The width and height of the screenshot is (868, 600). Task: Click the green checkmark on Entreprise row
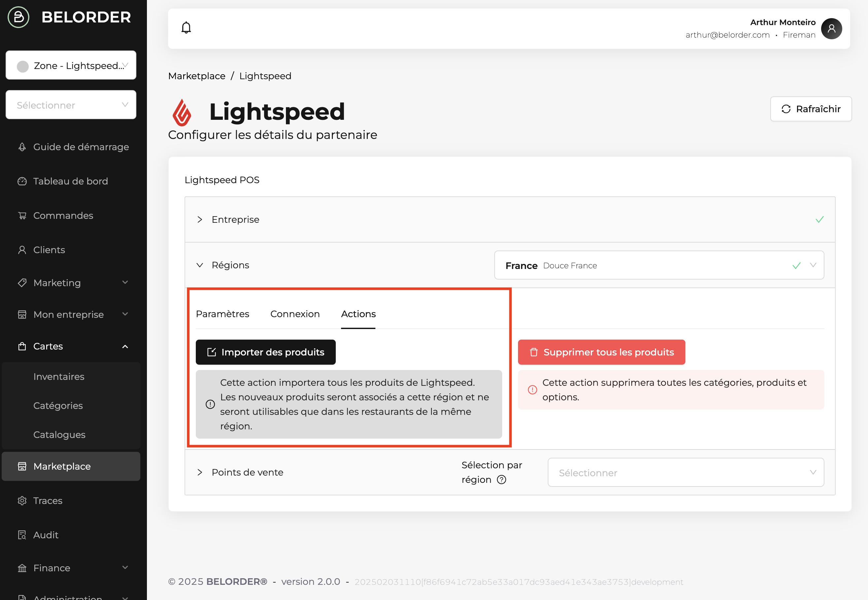click(819, 219)
